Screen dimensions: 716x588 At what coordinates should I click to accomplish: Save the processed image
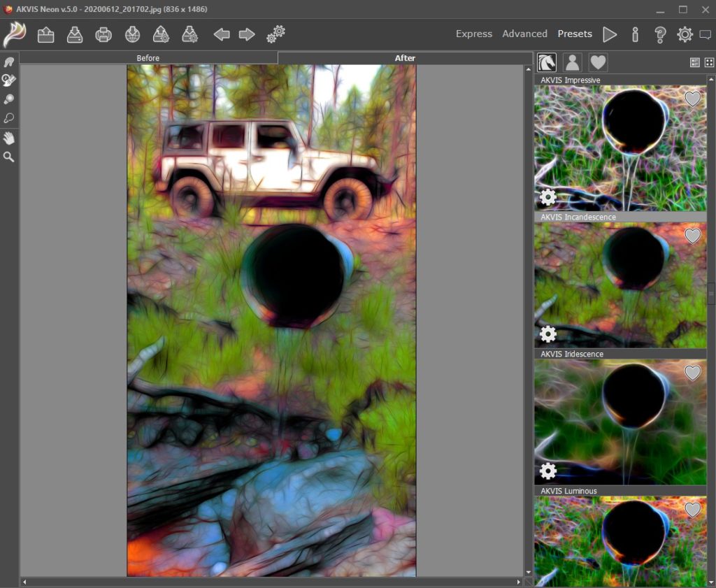pos(75,34)
